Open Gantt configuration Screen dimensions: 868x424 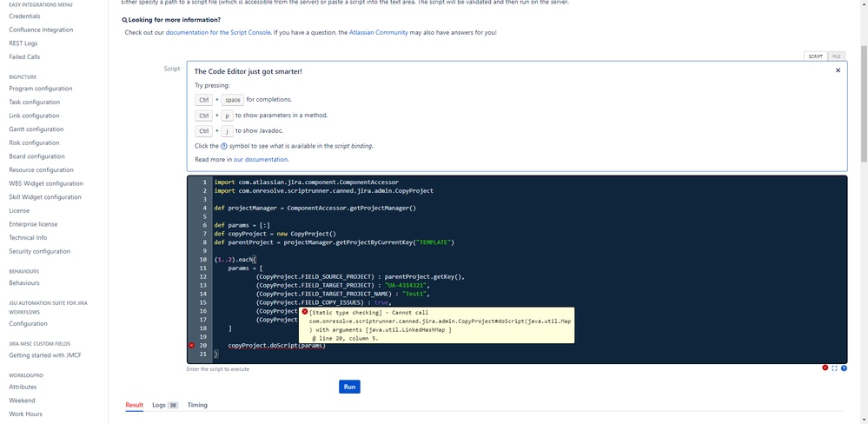tap(36, 129)
